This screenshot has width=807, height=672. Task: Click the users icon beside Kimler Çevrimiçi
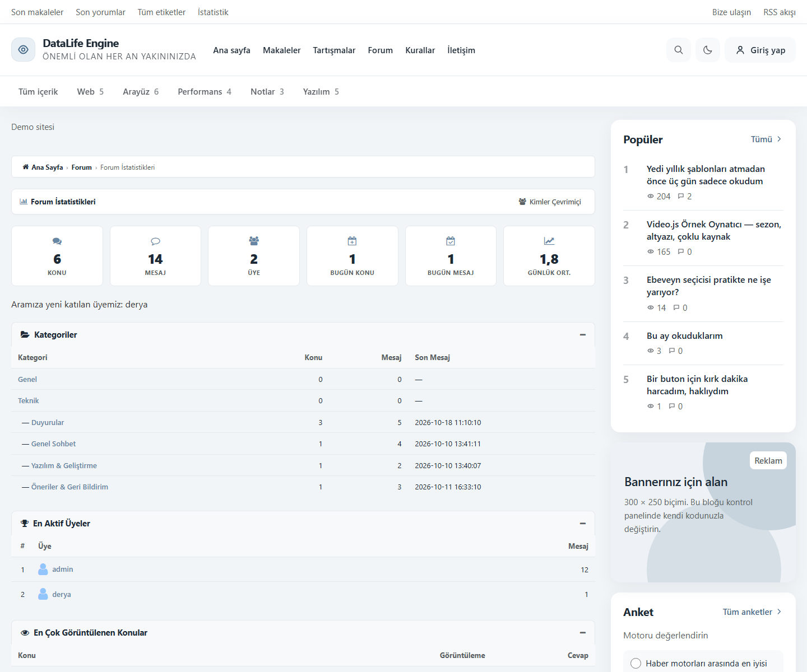click(x=522, y=202)
